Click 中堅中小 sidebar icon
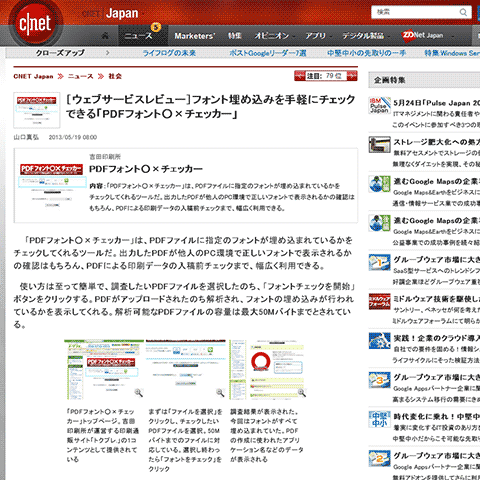Image resolution: width=480 pixels, height=480 pixels. coord(379,419)
